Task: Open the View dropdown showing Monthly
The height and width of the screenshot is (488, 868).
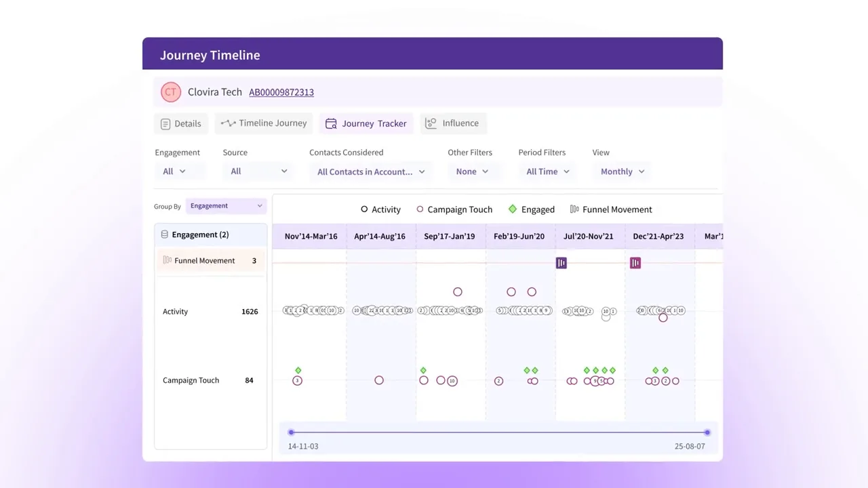Action: point(623,171)
